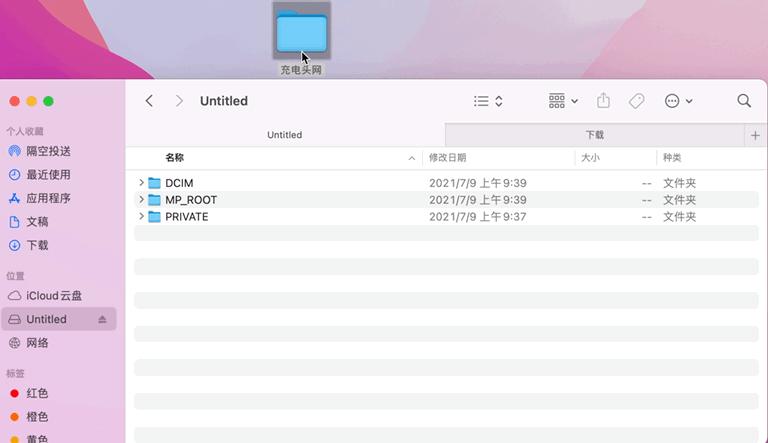Sort by the 名称 column header
The width and height of the screenshot is (768, 443).
[x=174, y=157]
